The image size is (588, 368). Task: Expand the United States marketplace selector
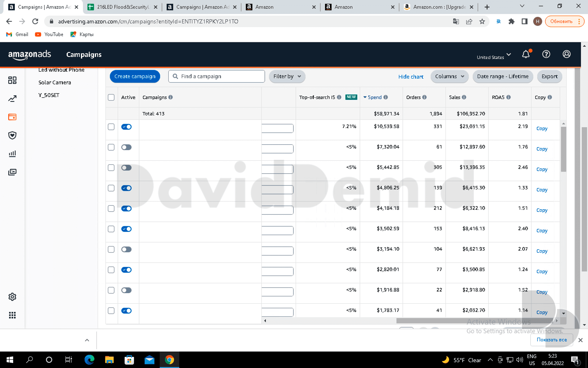494,56
